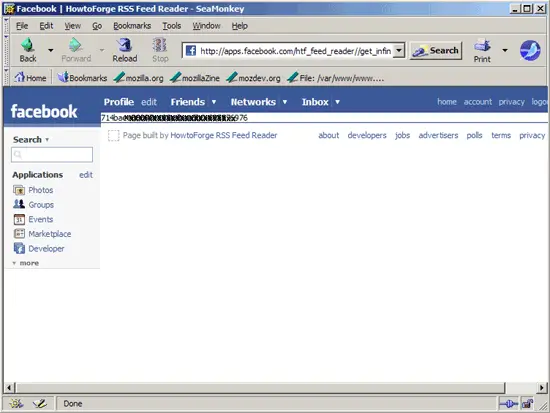Click the developers footer link
550x413 pixels.
367,135
